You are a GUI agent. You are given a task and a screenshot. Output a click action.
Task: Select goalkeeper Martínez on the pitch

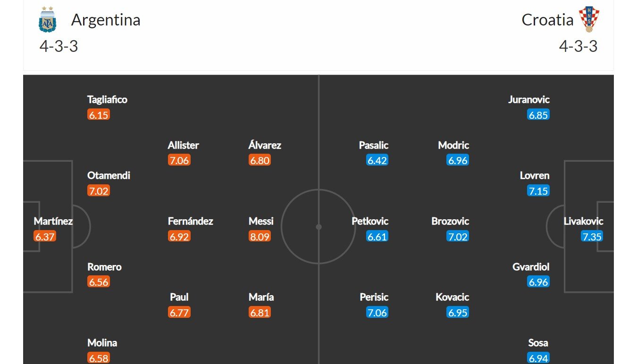coord(53,221)
